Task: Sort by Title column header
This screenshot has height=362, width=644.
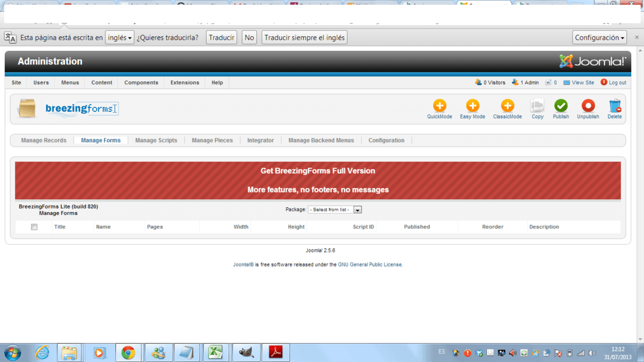Action: pyautogui.click(x=60, y=227)
